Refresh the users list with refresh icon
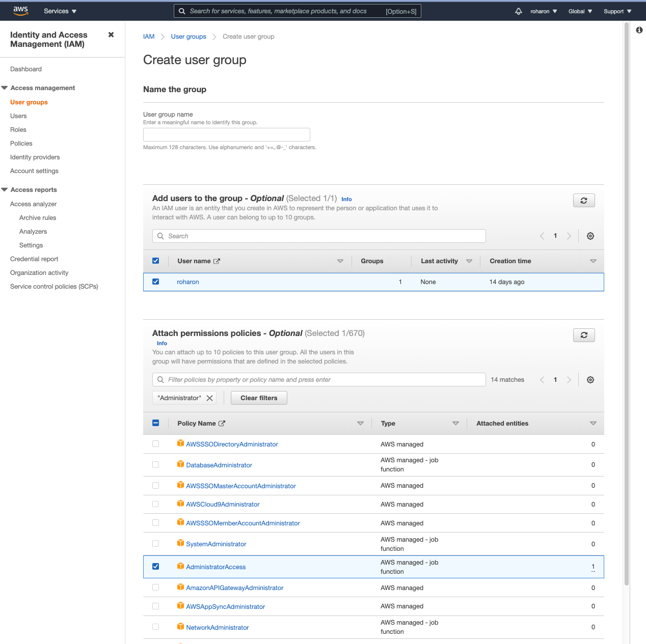 (584, 201)
